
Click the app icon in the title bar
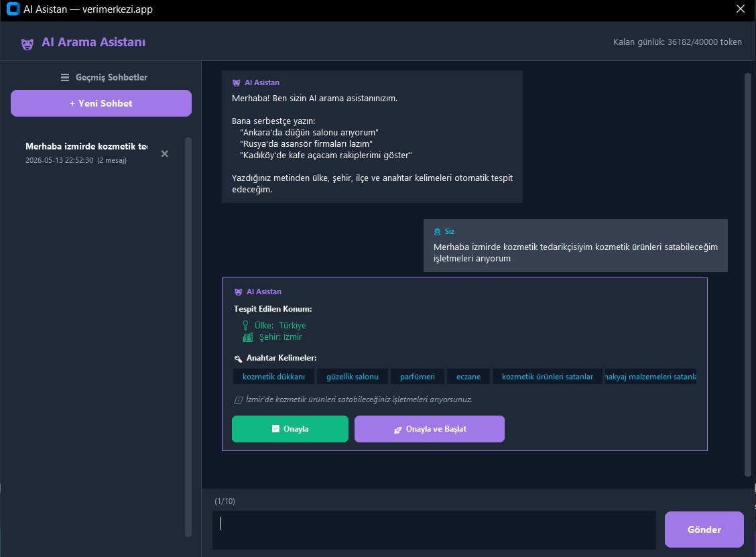click(13, 9)
